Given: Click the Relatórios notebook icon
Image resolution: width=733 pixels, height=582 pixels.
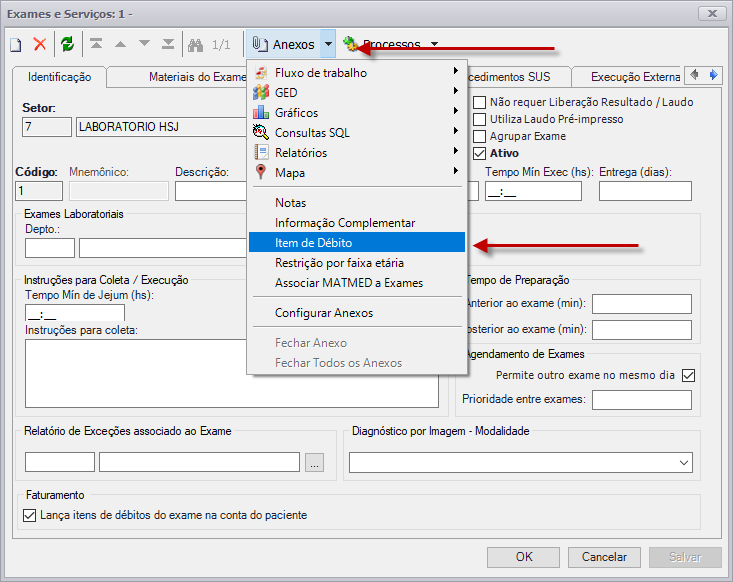Looking at the screenshot, I should coord(261,152).
